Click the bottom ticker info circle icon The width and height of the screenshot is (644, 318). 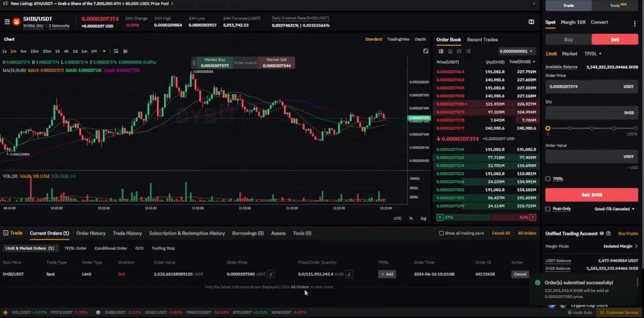[x=98, y=312]
